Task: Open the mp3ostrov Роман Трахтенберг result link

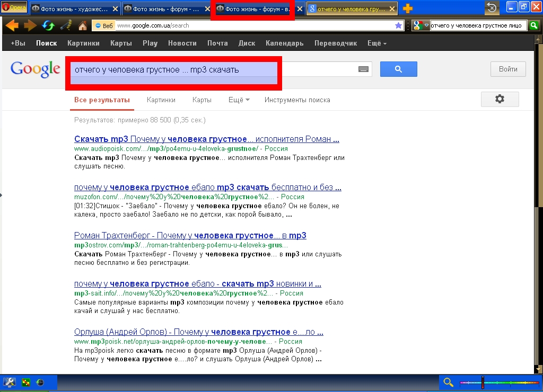Action: pos(190,235)
